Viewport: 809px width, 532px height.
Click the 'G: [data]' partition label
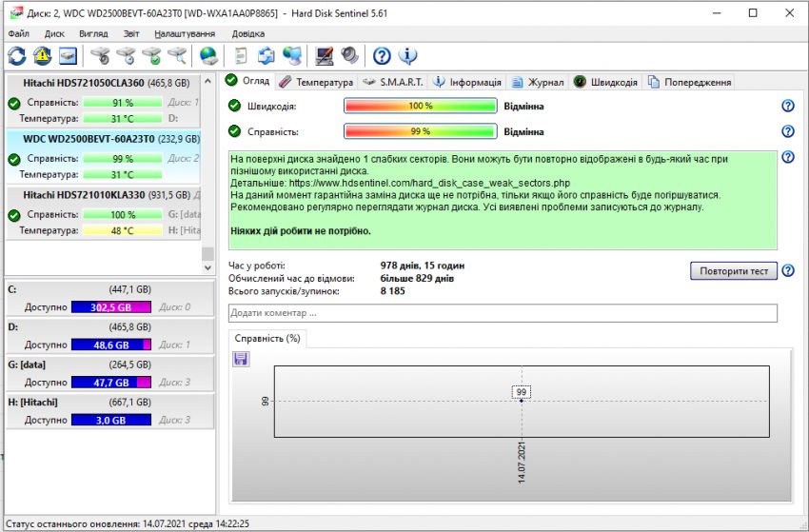pos(27,365)
